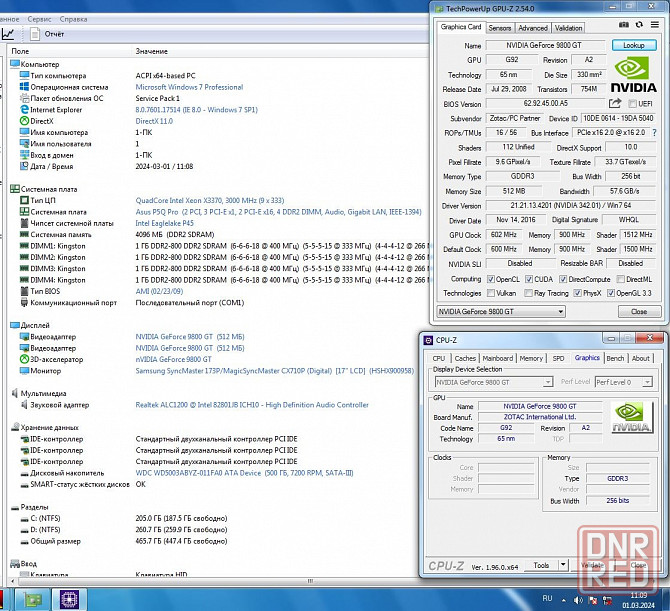The height and width of the screenshot is (611, 670).
Task: Click the Windows flag icon beside Операционная система
Action: pos(24,87)
